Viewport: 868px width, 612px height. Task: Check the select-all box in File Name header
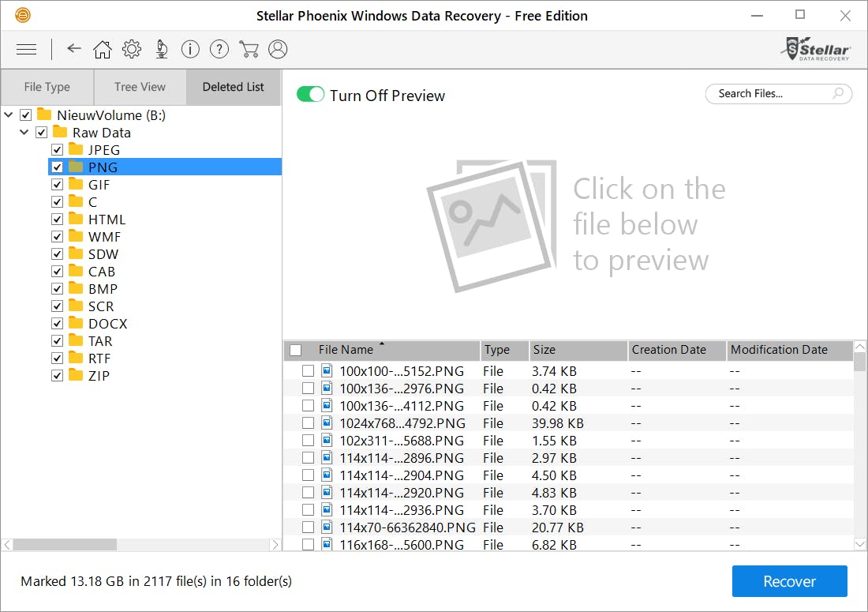click(296, 350)
